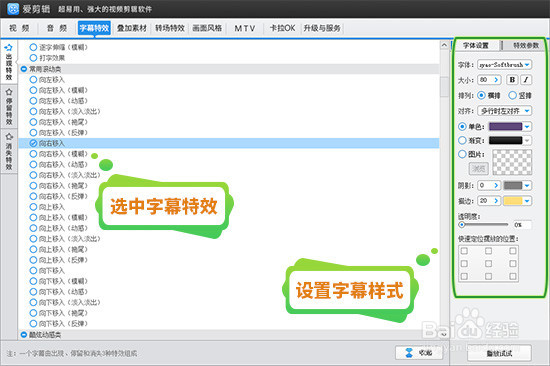The width and height of the screenshot is (550, 366).
Task: Select 向右移入（拖尾）effect
Action: 59,185
